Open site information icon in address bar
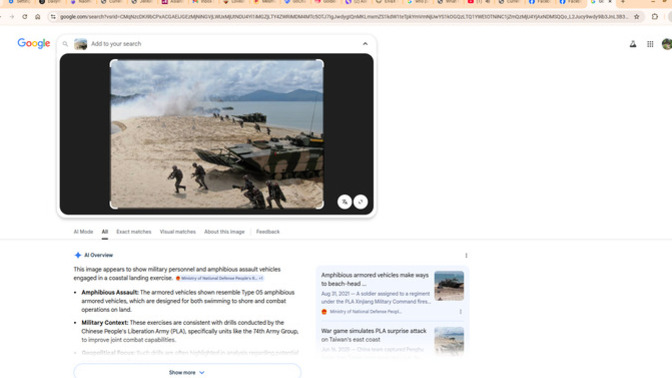The height and width of the screenshot is (378, 672). click(53, 17)
